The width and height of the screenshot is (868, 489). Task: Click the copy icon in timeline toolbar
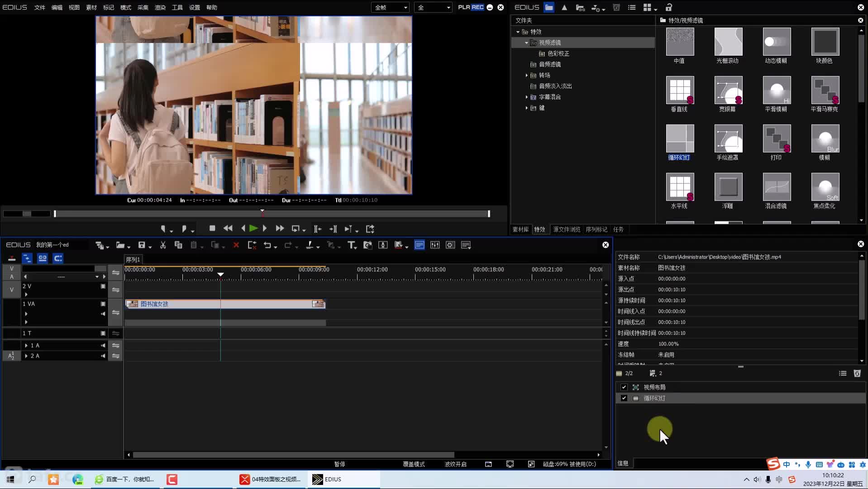coord(178,245)
